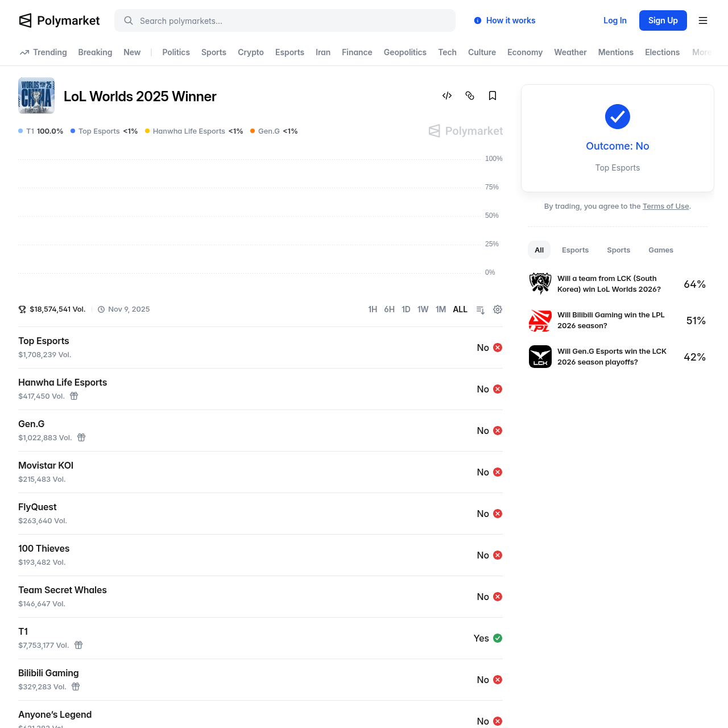The height and width of the screenshot is (728, 728).
Task: Open the Crypto category
Action: point(251,52)
